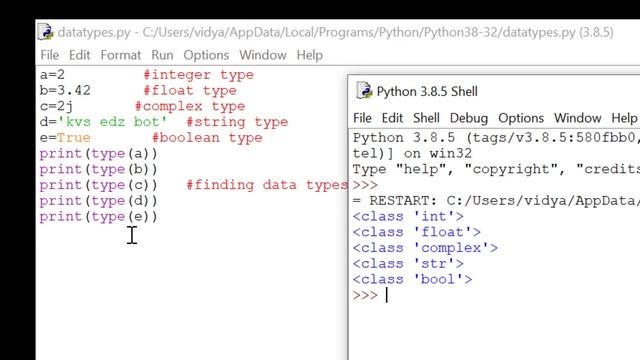Click shell output <class 'float'>
The width and height of the screenshot is (640, 360).
pyautogui.click(x=417, y=232)
